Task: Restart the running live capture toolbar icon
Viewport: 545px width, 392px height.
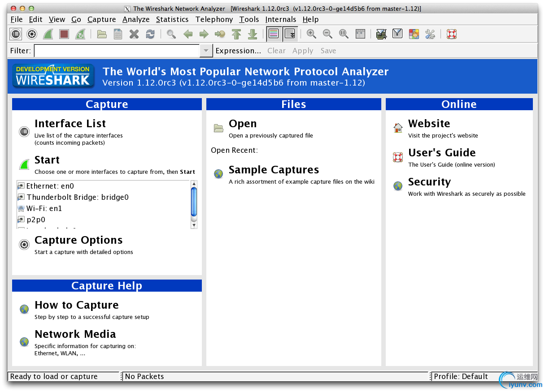Action: pos(80,34)
